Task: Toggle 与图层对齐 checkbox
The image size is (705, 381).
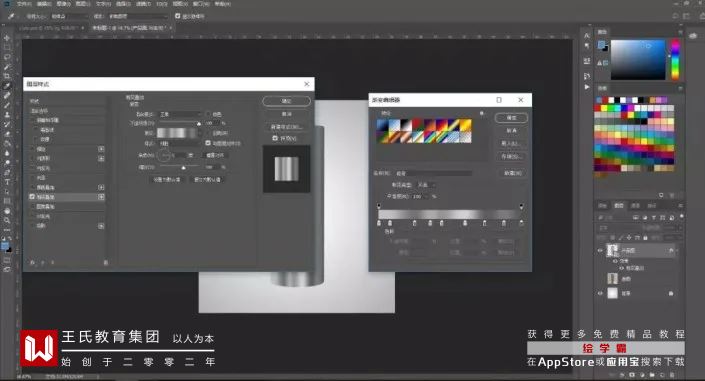Action: tap(208, 143)
